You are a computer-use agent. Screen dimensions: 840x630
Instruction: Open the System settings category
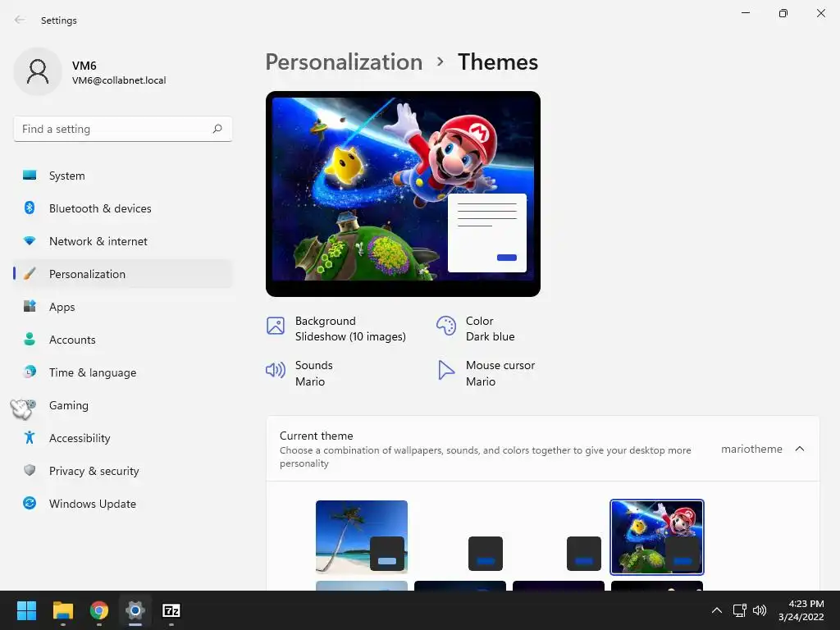pos(123,176)
